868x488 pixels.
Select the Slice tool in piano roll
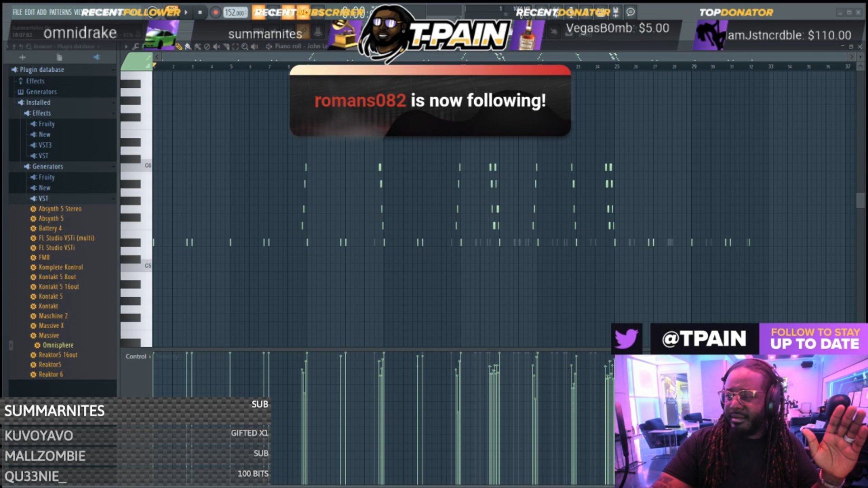coord(226,47)
